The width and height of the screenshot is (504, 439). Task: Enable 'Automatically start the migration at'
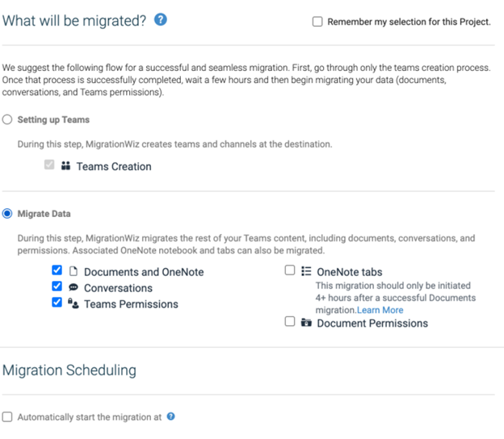pos(7,417)
